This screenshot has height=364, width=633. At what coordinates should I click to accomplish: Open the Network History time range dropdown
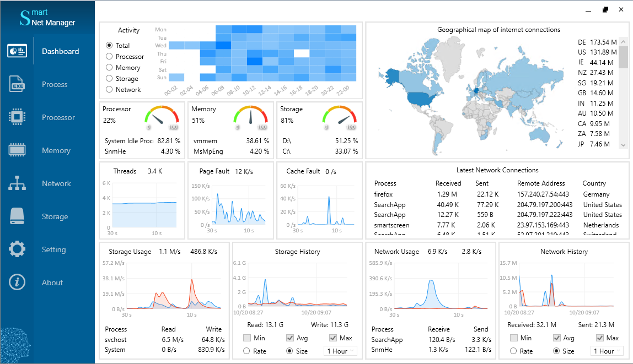click(x=607, y=351)
